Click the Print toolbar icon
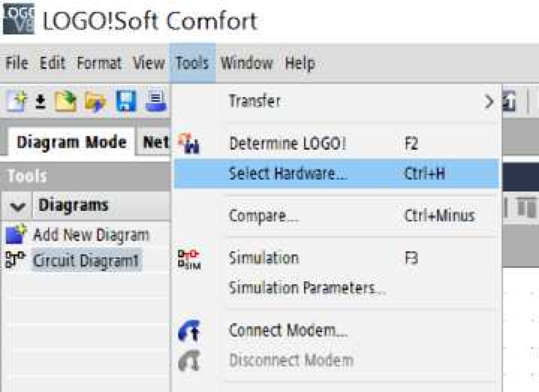Image resolution: width=539 pixels, height=392 pixels. pyautogui.click(x=156, y=102)
